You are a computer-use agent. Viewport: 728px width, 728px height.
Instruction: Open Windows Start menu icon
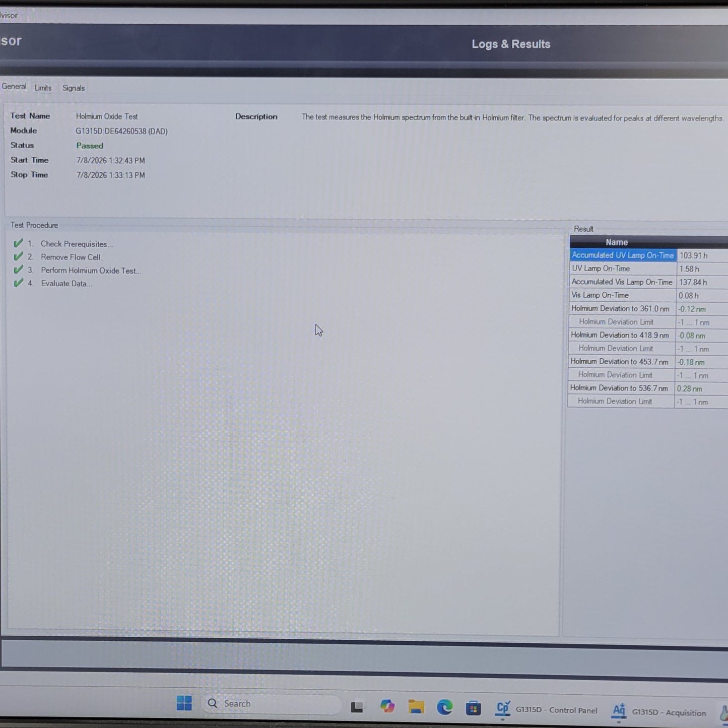click(184, 703)
